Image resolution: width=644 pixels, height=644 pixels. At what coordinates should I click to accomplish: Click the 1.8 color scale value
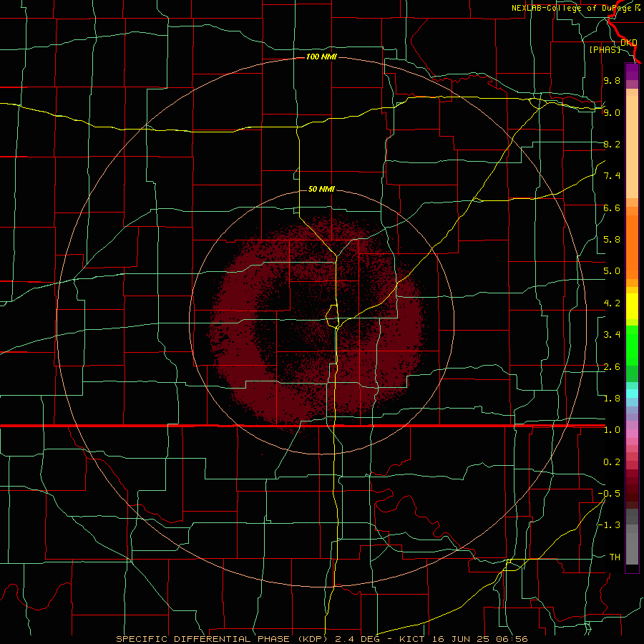612,398
